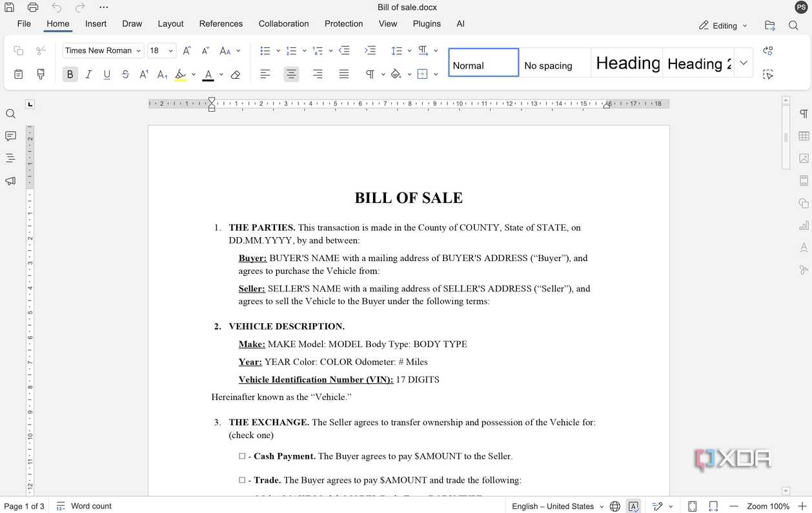Increase font size with the larger A icon
The width and height of the screenshot is (812, 513).
[187, 50]
